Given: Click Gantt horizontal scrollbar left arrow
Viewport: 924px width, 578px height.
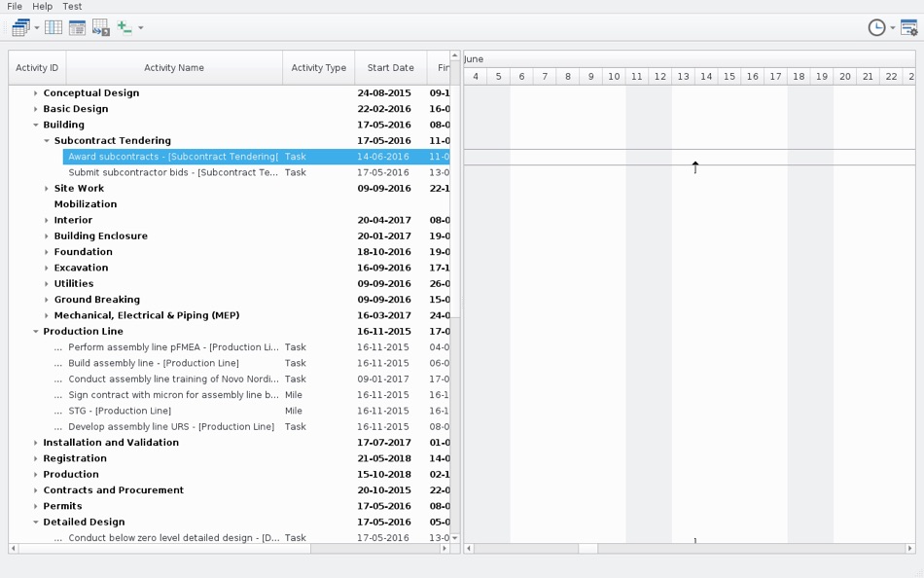Looking at the screenshot, I should click(x=469, y=549).
